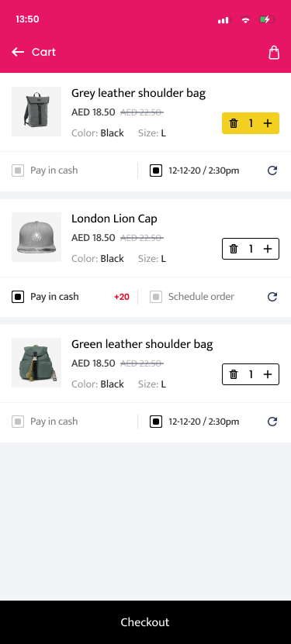Image resolution: width=291 pixels, height=644 pixels.
Task: Refresh schedule for the Green leather shoulder bag
Action: 272,422
